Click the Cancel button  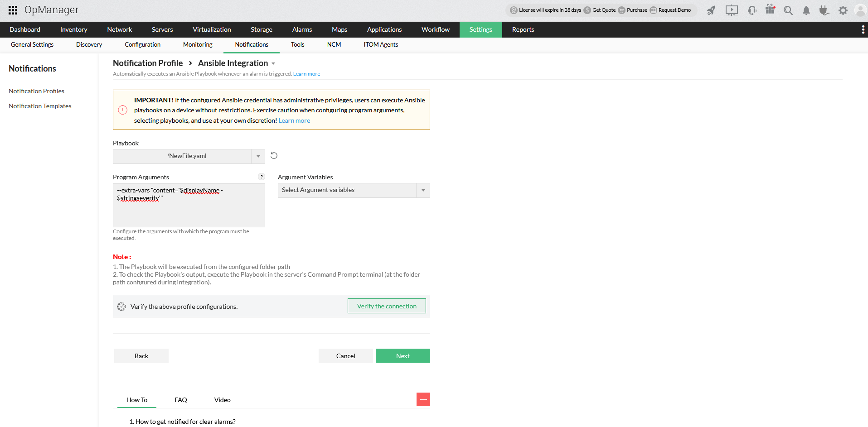(346, 356)
